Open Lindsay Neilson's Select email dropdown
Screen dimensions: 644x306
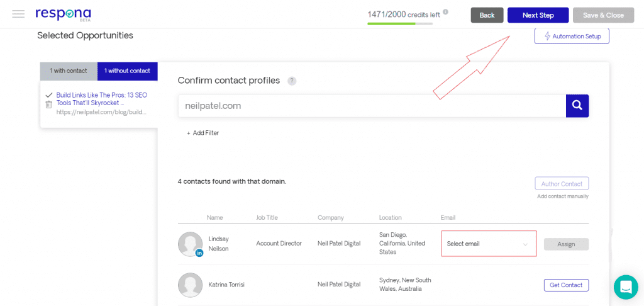(489, 244)
